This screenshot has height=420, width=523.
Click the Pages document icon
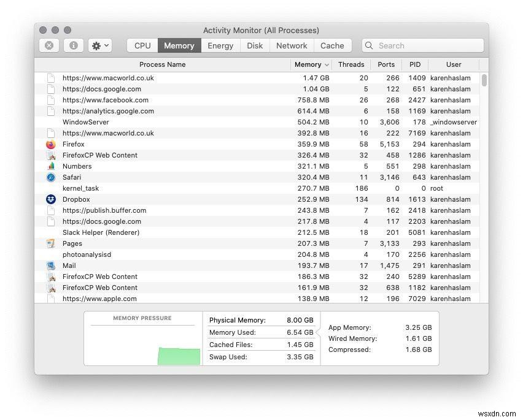(50, 243)
